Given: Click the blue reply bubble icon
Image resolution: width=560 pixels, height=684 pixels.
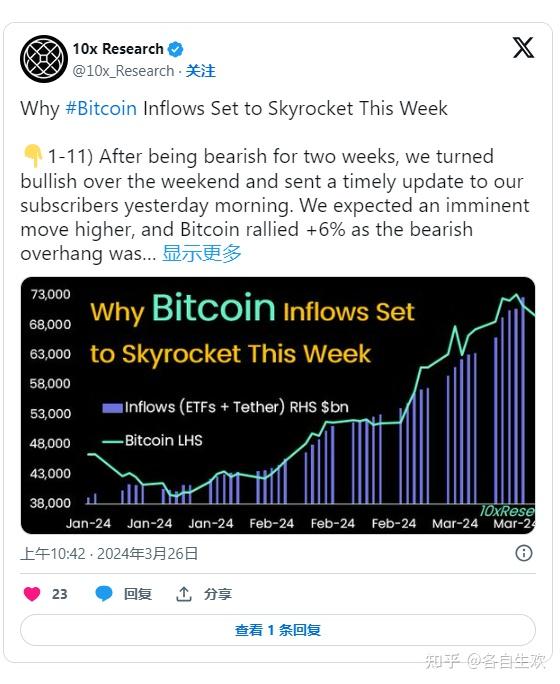Looking at the screenshot, I should point(104,594).
